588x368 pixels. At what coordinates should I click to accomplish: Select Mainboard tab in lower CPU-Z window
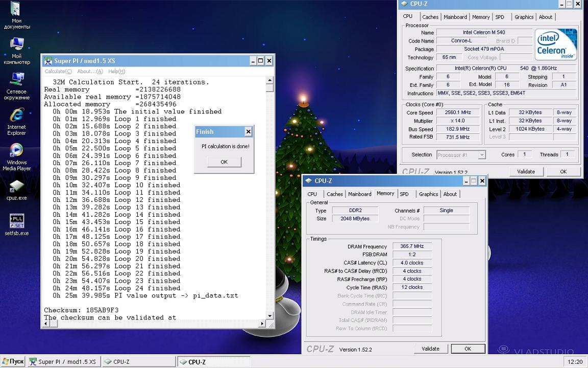pyautogui.click(x=360, y=194)
